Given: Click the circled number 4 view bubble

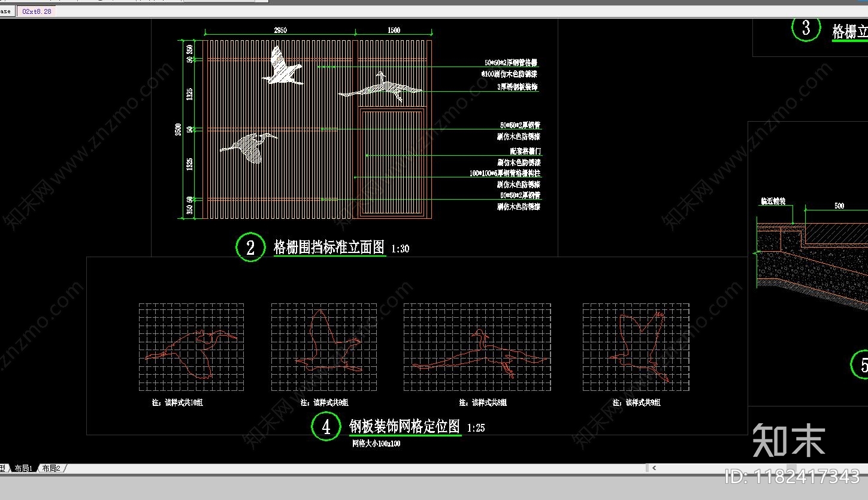Looking at the screenshot, I should coord(326,427).
